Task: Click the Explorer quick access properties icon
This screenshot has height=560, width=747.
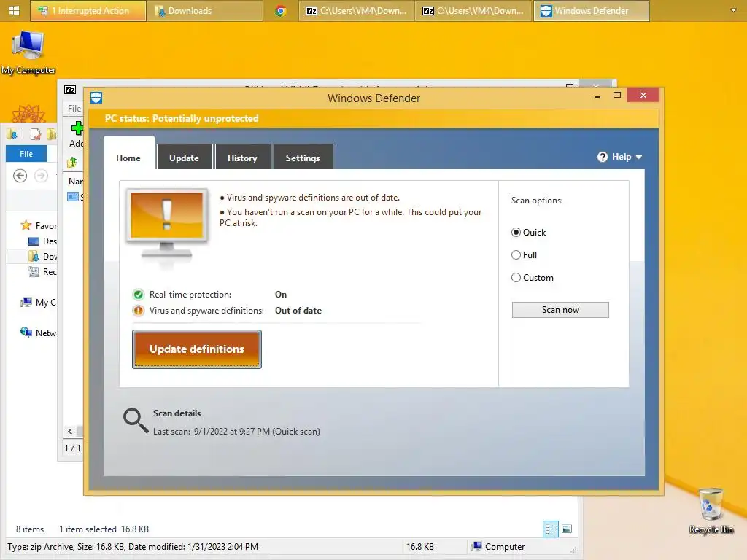Action: click(x=36, y=134)
